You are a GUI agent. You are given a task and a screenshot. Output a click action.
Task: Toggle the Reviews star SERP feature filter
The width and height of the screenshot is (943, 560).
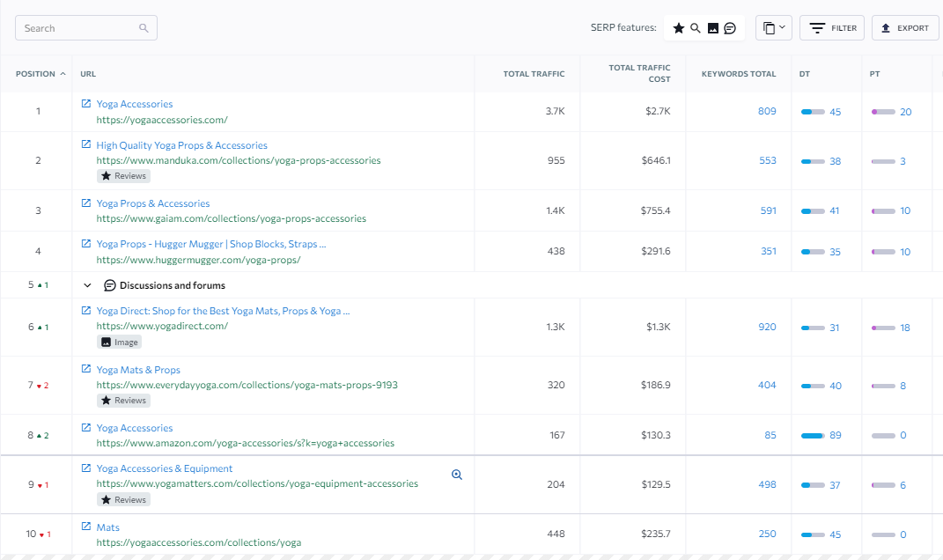(678, 28)
